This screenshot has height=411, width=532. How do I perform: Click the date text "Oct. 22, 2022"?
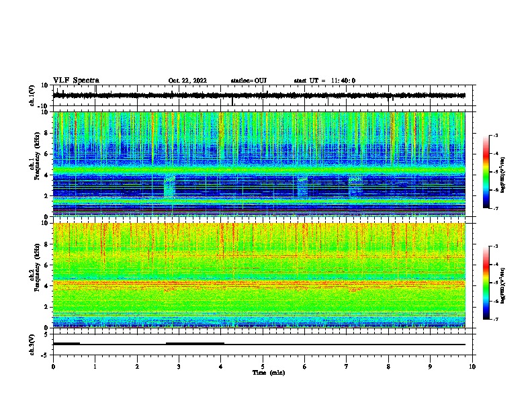(187, 81)
